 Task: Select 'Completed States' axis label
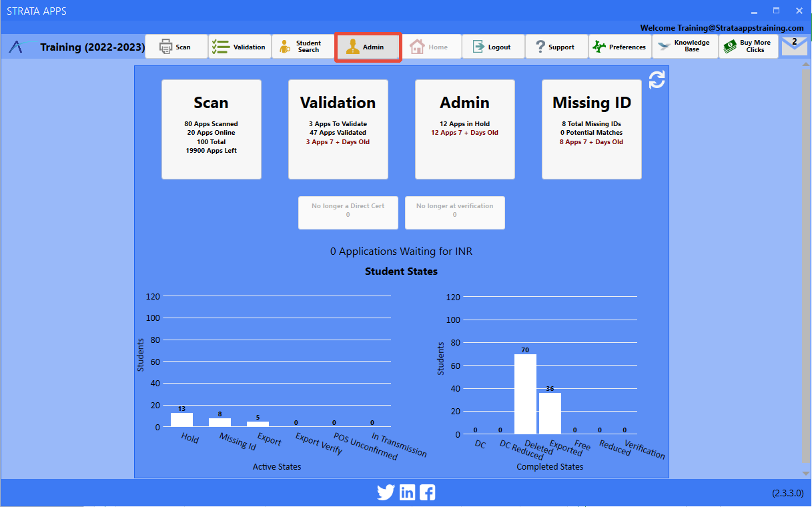(550, 467)
